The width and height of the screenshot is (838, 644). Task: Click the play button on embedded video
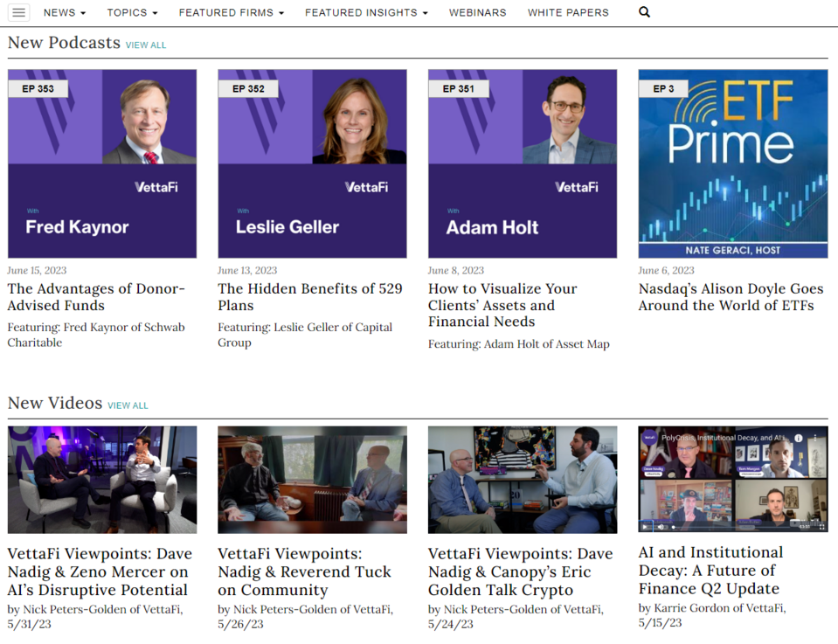point(645,526)
